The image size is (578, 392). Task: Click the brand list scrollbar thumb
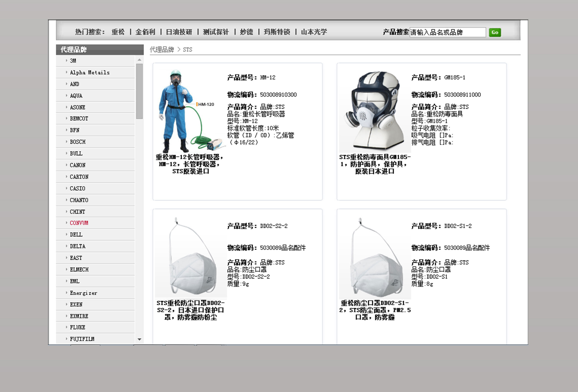[x=139, y=91]
